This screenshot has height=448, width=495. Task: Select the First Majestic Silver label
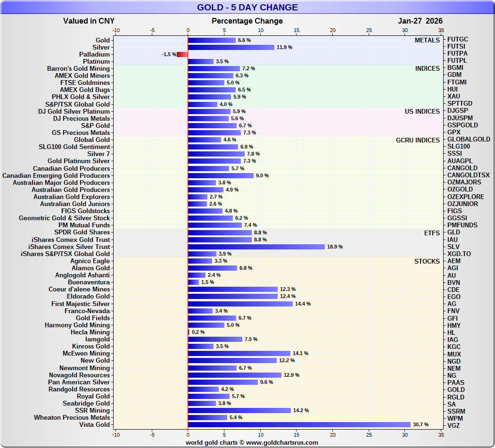(x=81, y=304)
